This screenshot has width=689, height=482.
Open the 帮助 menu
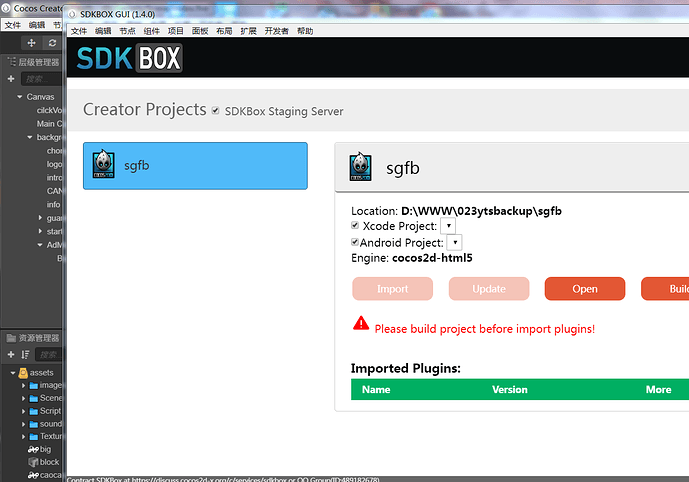pyautogui.click(x=305, y=31)
